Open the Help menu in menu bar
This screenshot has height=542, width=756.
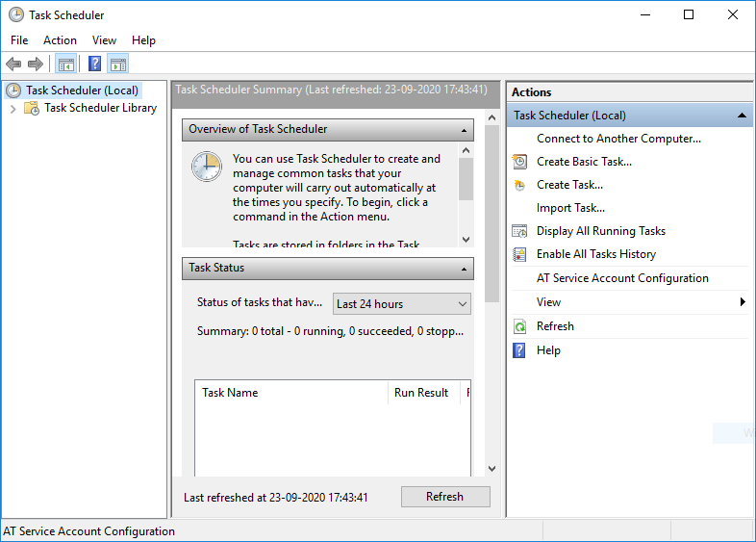pyautogui.click(x=143, y=40)
